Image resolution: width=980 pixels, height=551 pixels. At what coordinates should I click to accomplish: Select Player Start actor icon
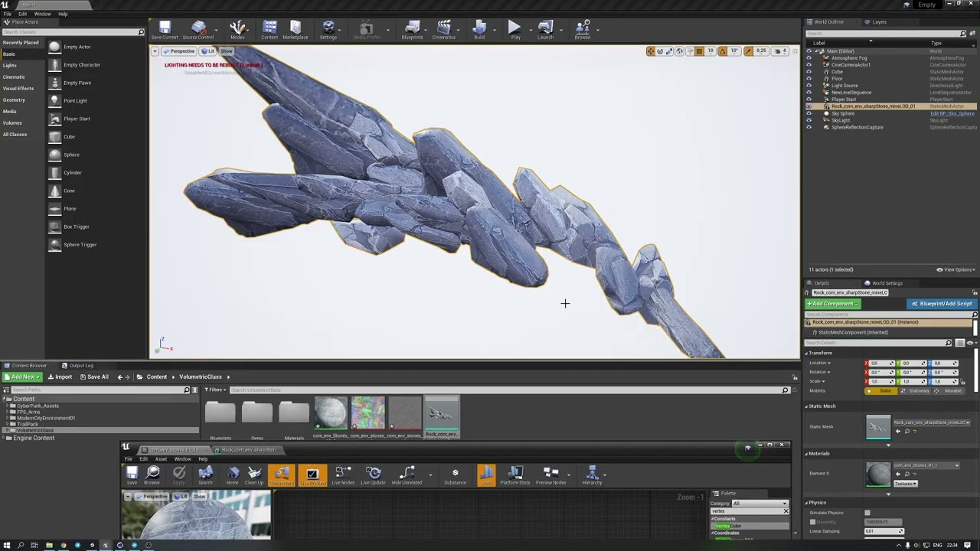tap(54, 119)
